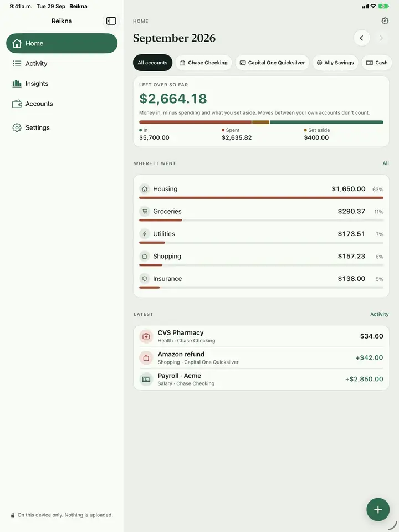Click the Housing 63% percentage

coord(377,190)
